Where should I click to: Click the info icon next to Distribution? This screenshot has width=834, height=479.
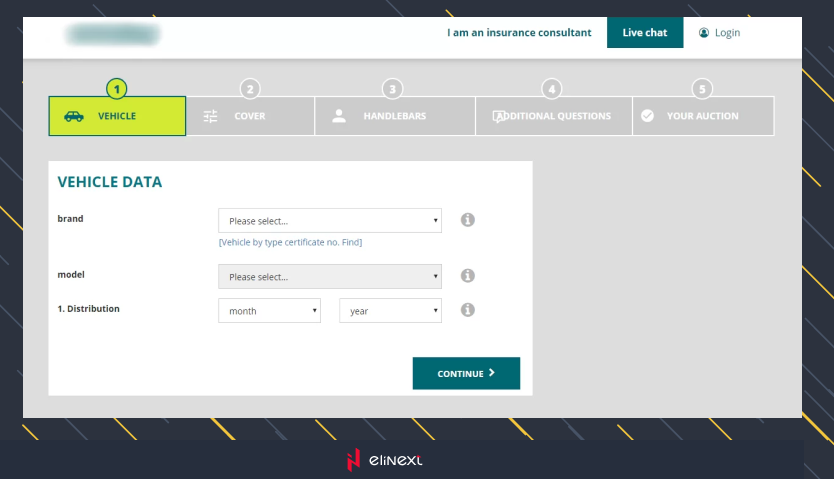tap(467, 310)
